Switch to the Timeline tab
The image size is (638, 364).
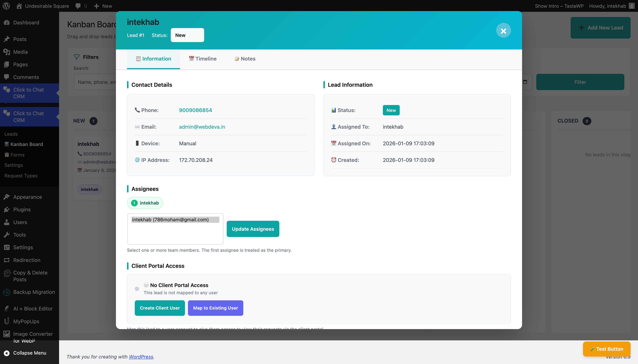click(x=203, y=59)
